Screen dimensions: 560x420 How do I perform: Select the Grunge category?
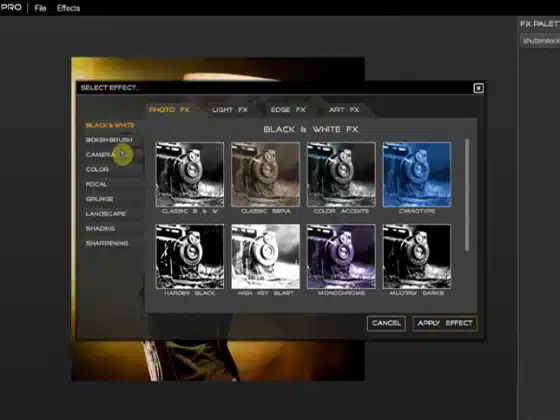pyautogui.click(x=99, y=199)
